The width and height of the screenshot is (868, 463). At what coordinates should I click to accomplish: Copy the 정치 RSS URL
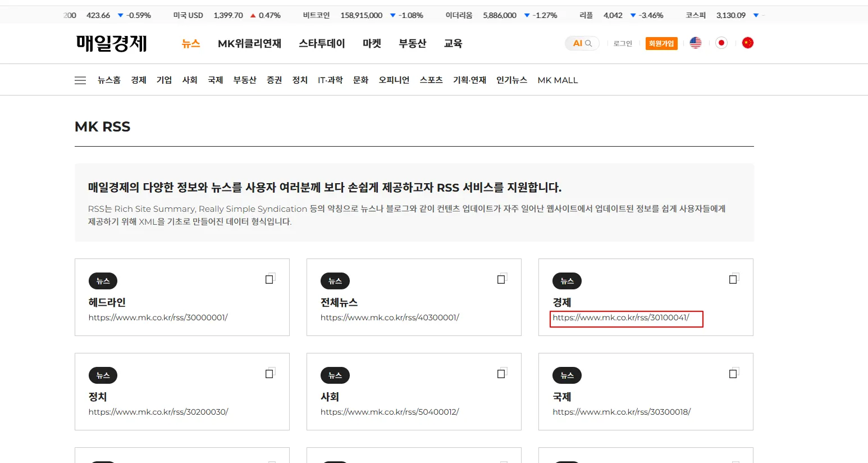(270, 373)
